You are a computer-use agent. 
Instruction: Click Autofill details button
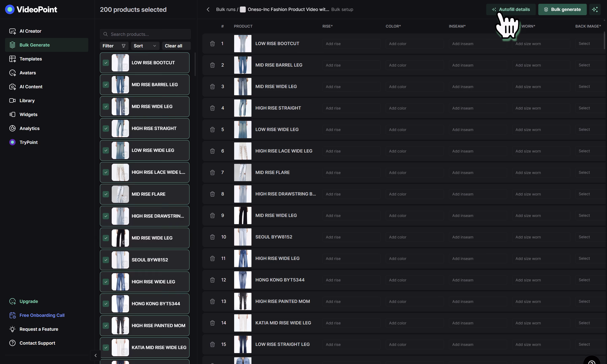tap(511, 9)
